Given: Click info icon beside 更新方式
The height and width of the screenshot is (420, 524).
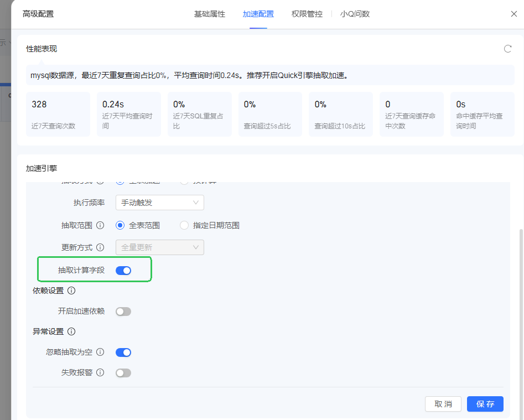Looking at the screenshot, I should point(100,247).
